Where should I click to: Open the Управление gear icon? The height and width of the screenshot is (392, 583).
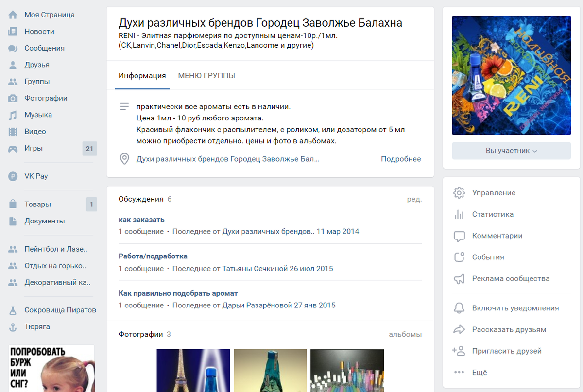click(459, 193)
